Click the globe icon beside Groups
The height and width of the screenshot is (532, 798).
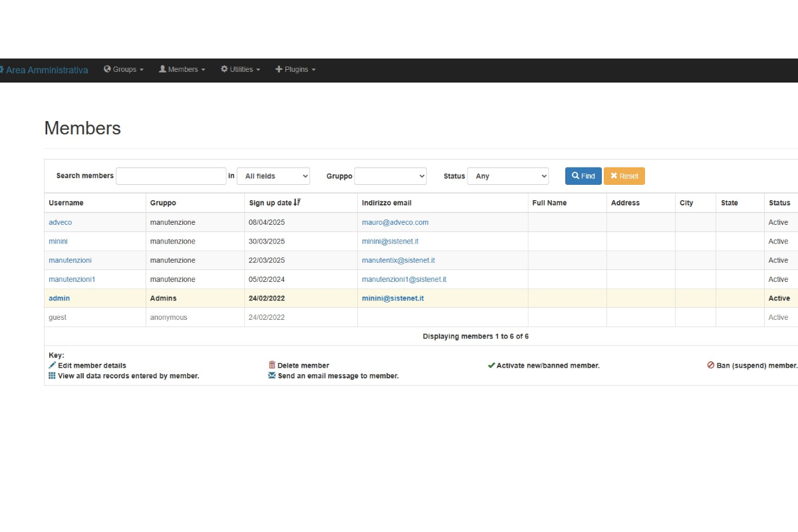[107, 69]
